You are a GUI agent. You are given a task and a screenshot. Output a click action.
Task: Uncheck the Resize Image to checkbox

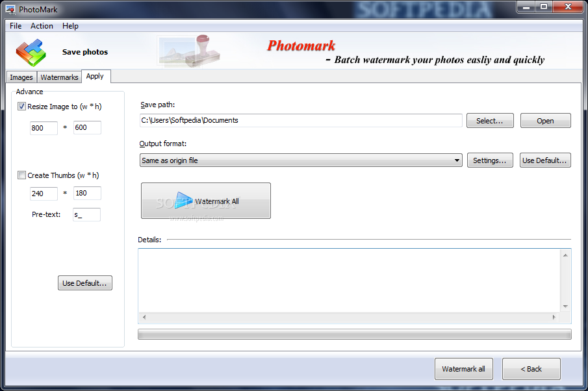click(x=21, y=107)
